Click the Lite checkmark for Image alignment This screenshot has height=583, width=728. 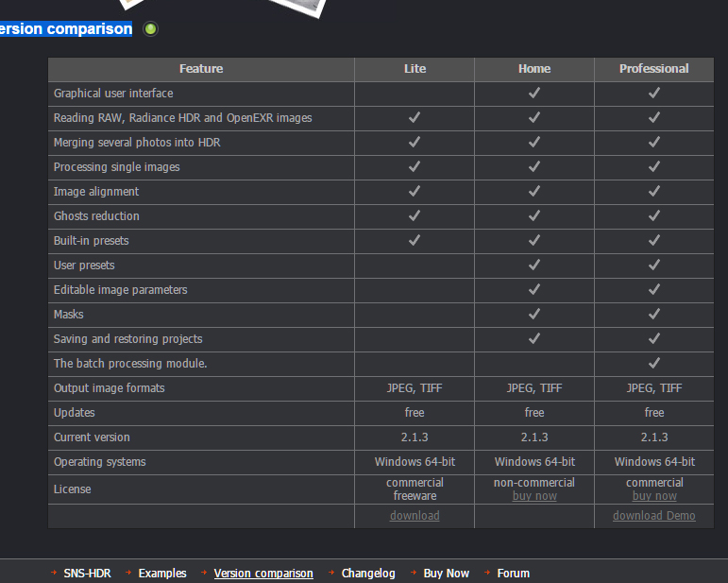click(x=415, y=192)
